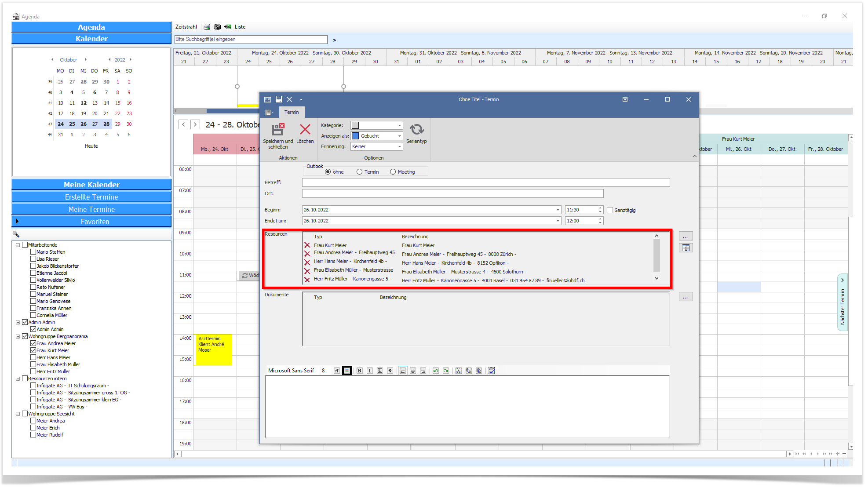
Task: Check the Herr Hans Meier checkbox
Action: pos(33,357)
